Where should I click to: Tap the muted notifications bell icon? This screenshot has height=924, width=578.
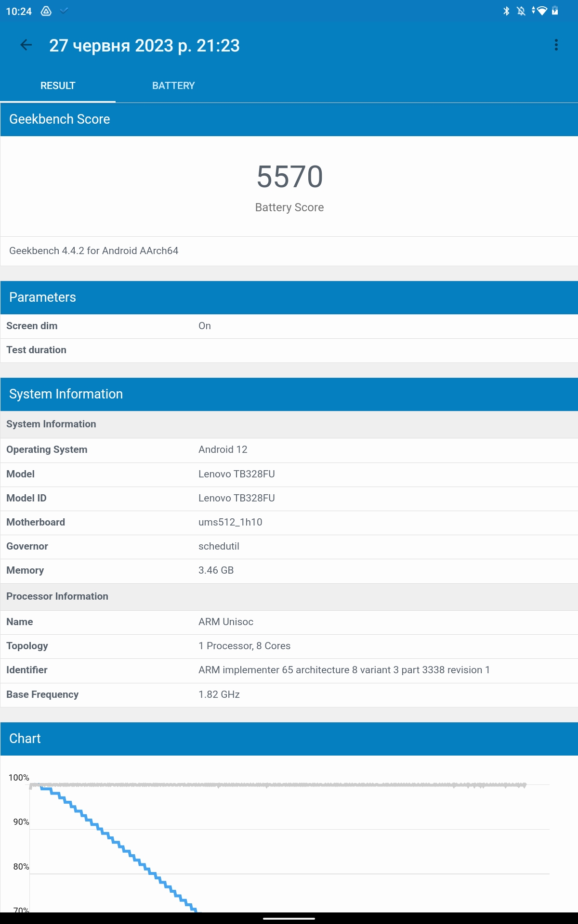pyautogui.click(x=521, y=11)
